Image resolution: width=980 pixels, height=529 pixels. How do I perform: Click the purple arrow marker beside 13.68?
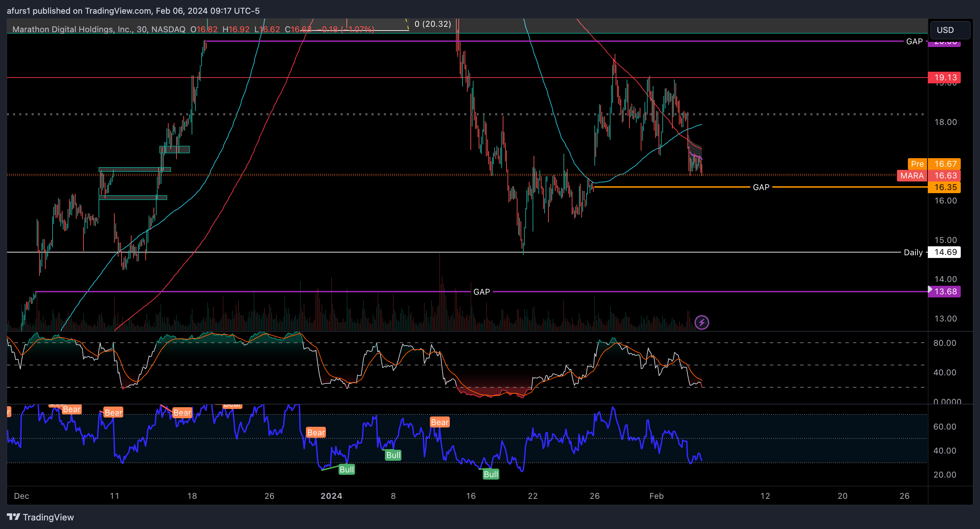(x=930, y=290)
